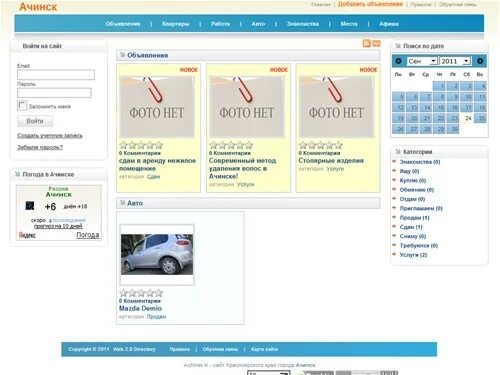Open the month dropdown showing Сен
The image size is (500, 375).
tap(422, 61)
